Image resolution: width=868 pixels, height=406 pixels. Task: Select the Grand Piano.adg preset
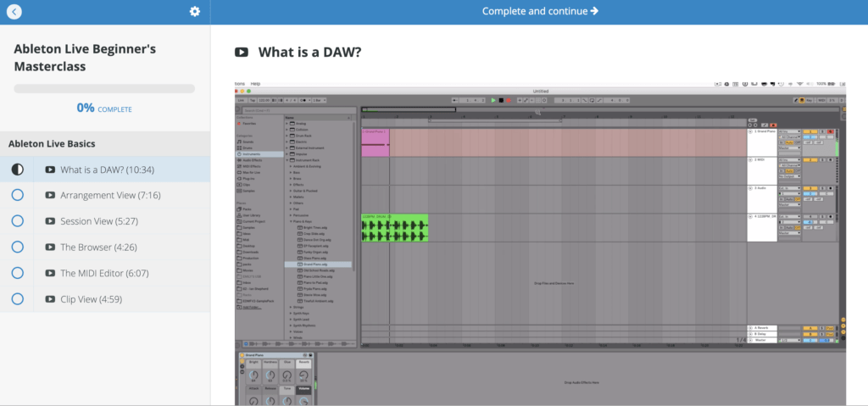pyautogui.click(x=319, y=264)
